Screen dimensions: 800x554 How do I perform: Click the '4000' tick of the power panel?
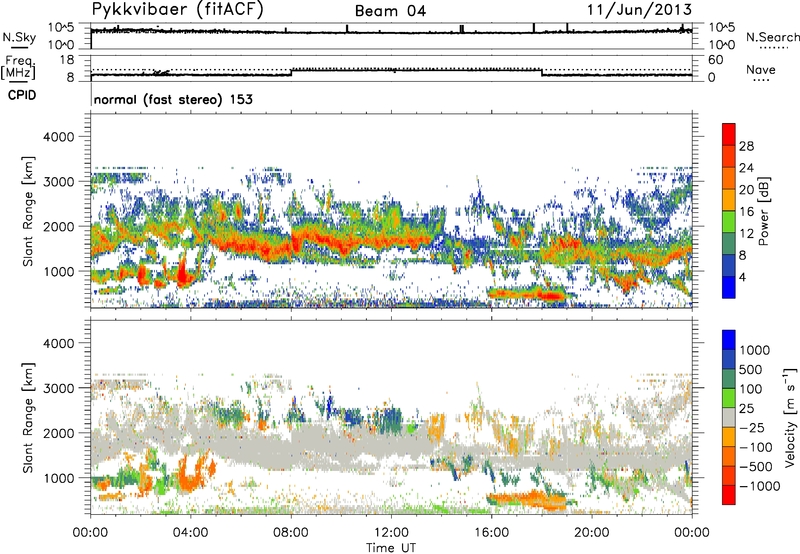click(59, 137)
